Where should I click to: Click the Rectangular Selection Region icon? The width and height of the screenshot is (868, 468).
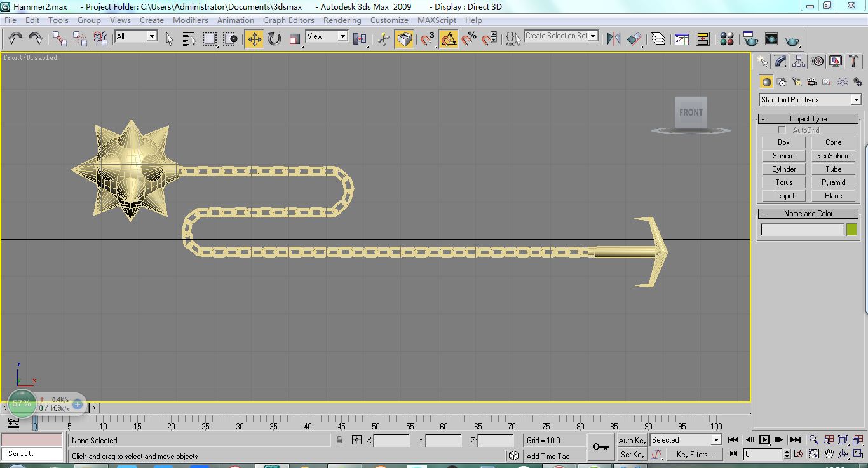coord(210,39)
